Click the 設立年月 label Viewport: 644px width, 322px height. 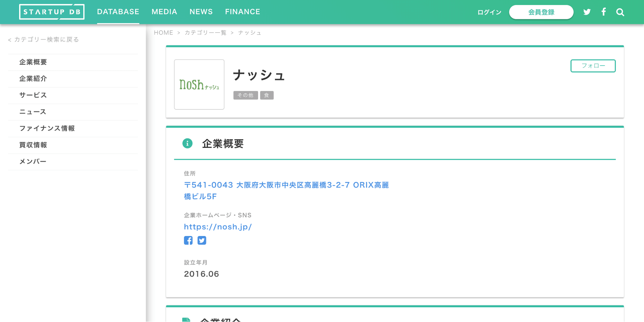click(x=196, y=262)
